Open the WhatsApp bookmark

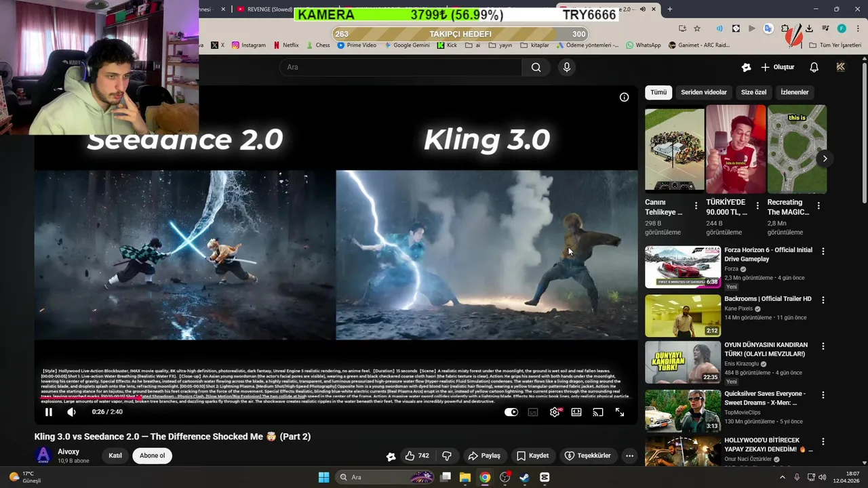pos(643,45)
